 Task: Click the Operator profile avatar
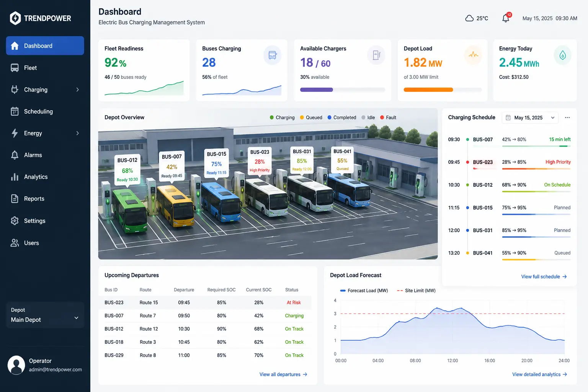(16, 365)
